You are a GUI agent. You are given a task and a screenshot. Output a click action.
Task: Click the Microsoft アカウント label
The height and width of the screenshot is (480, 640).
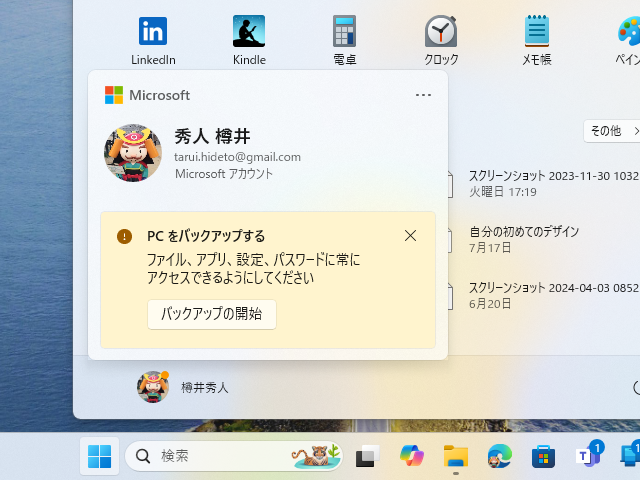tap(224, 174)
